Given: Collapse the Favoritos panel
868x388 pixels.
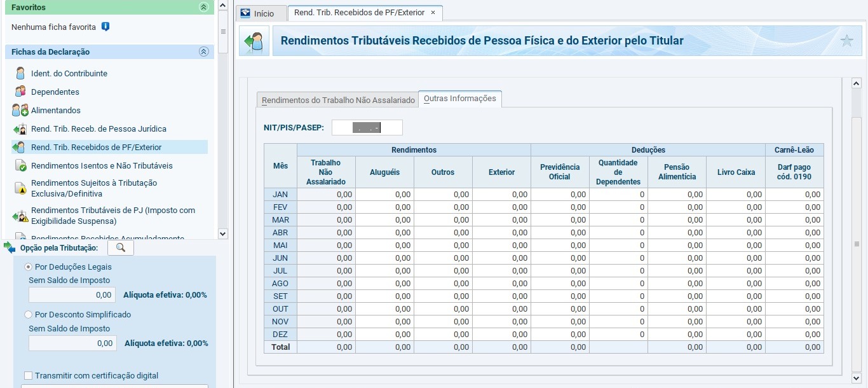Looking at the screenshot, I should point(203,7).
